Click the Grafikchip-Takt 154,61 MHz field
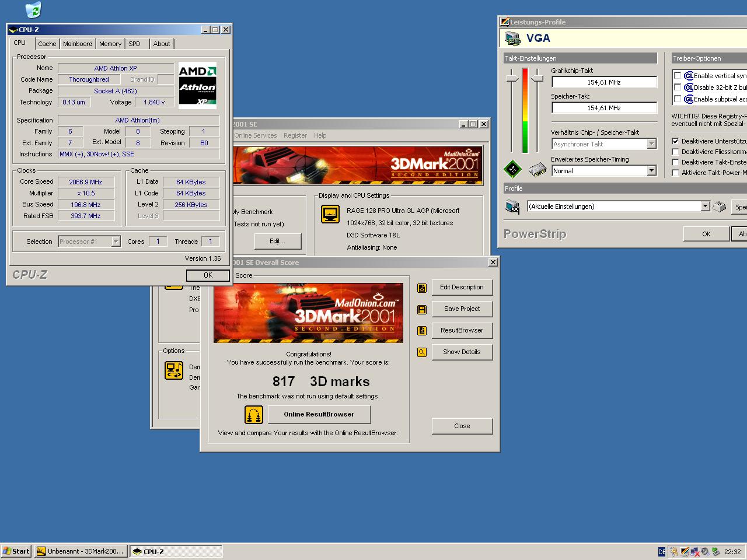747x560 pixels. pyautogui.click(x=604, y=82)
